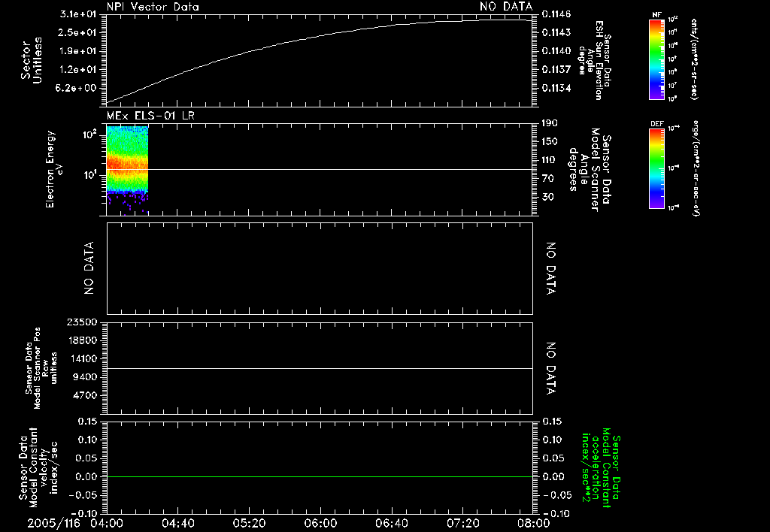The height and width of the screenshot is (532, 770).
Task: Click the green zero line in the bottom panel
Action: click(x=320, y=476)
